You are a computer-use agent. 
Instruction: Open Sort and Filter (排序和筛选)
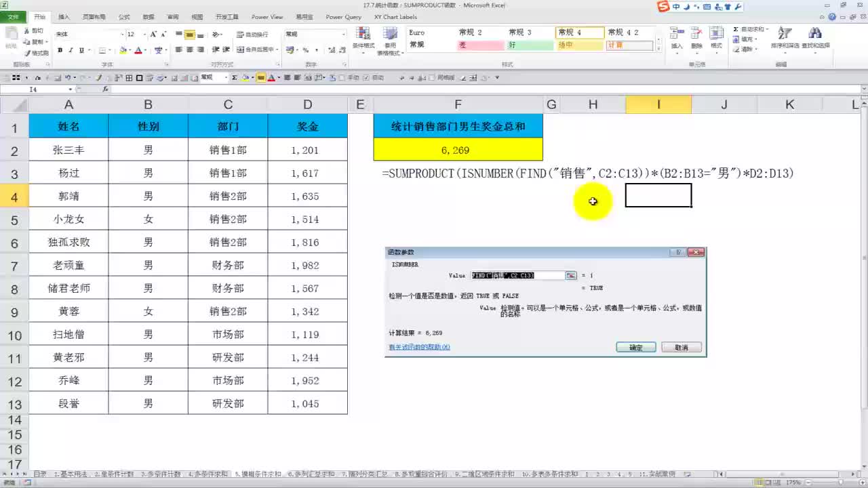[785, 39]
